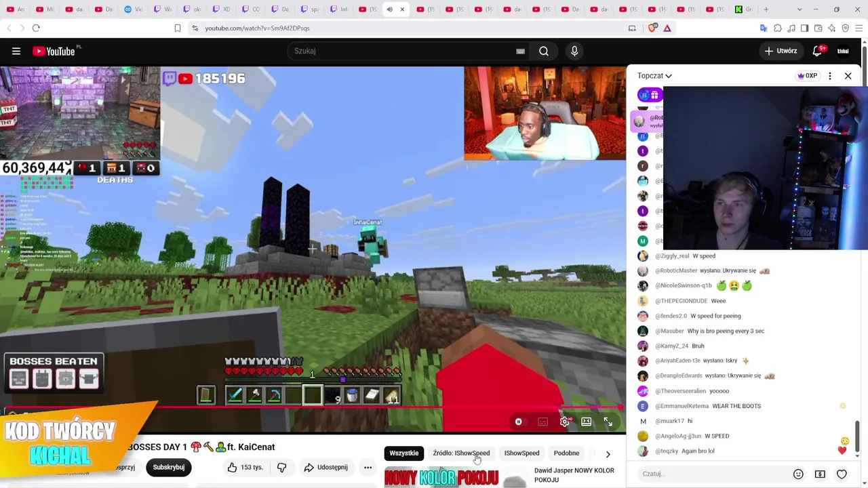The width and height of the screenshot is (868, 488).
Task: Click the @Masuber chat message
Action: tap(709, 331)
